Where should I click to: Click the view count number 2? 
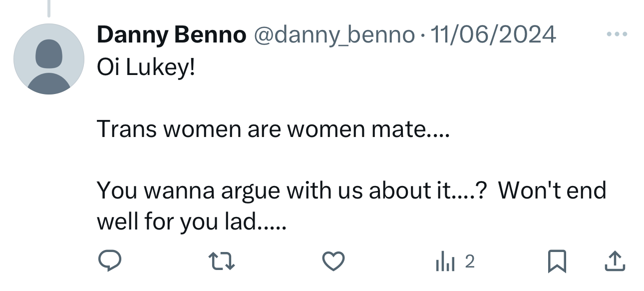pyautogui.click(x=469, y=261)
